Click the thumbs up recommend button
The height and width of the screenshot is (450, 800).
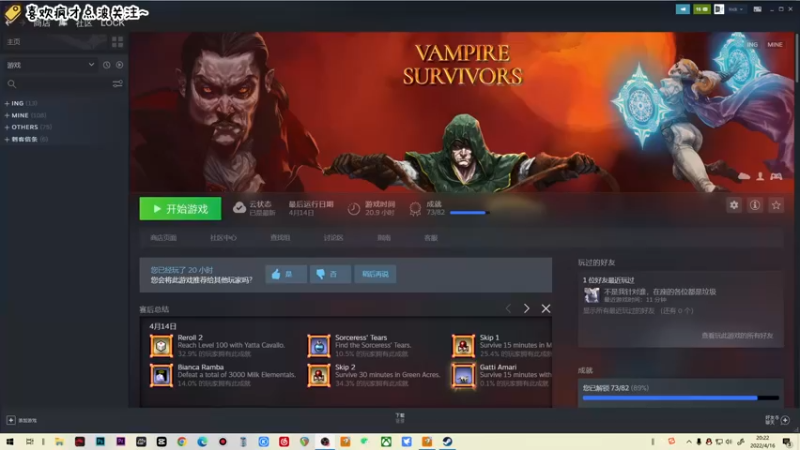286,274
